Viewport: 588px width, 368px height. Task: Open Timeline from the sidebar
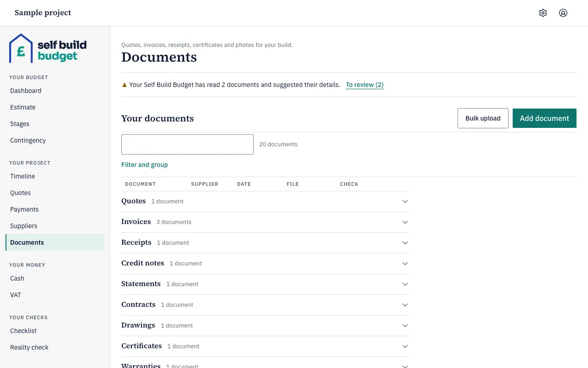click(55, 176)
